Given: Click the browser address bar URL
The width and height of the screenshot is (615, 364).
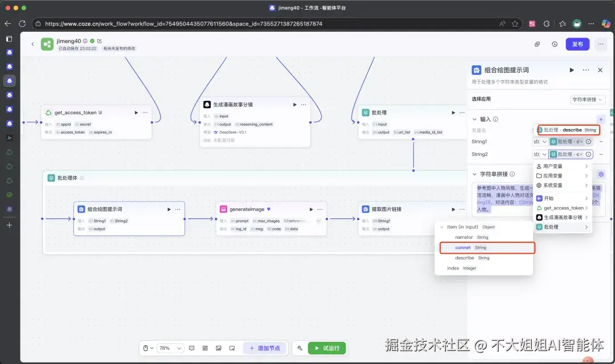Looking at the screenshot, I should [x=183, y=24].
